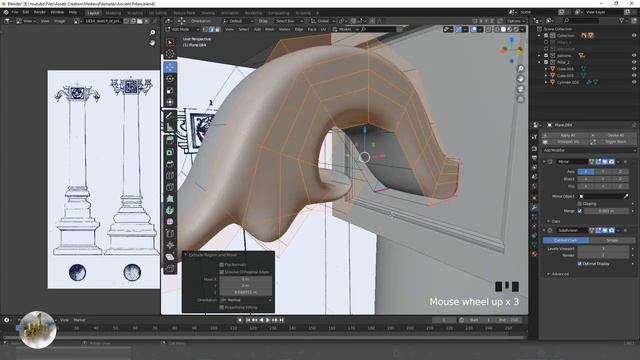640x360 pixels.
Task: Click the viewport zoom magnifier gizmo
Action: [x=520, y=69]
